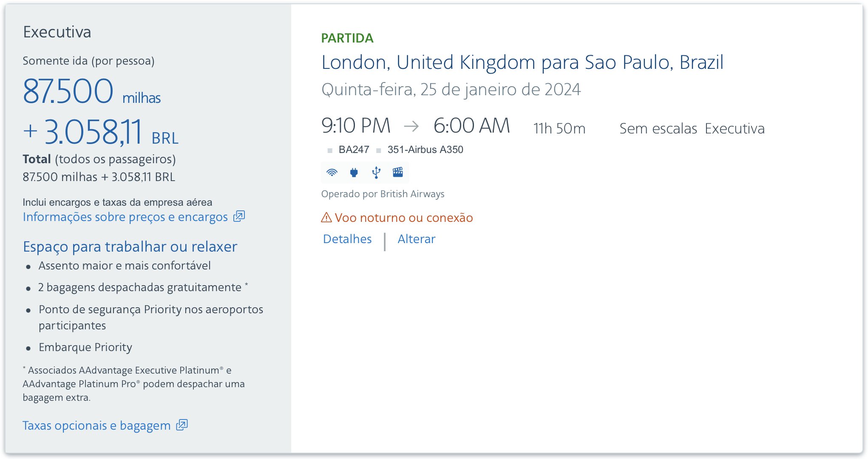Open Informações sobre preços e encargos link
868x459 pixels.
(125, 217)
